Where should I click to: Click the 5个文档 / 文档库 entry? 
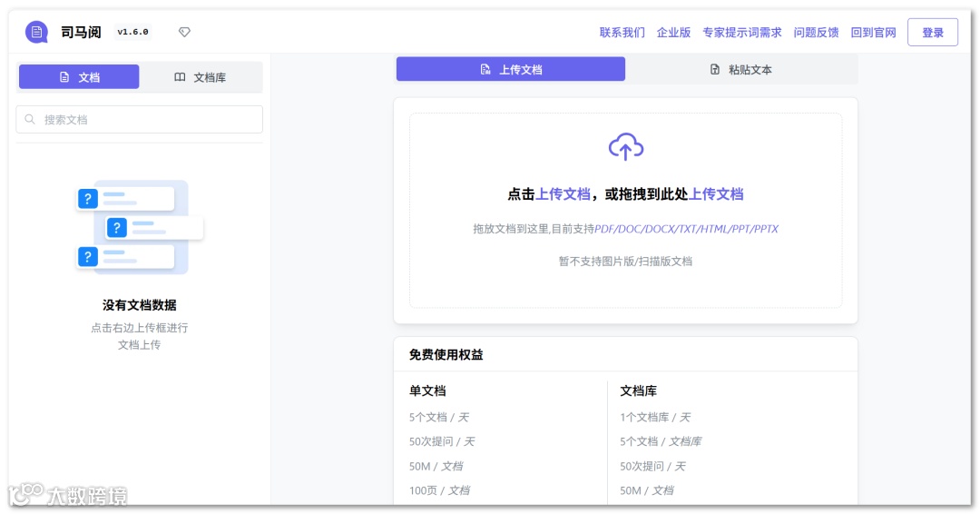(661, 441)
